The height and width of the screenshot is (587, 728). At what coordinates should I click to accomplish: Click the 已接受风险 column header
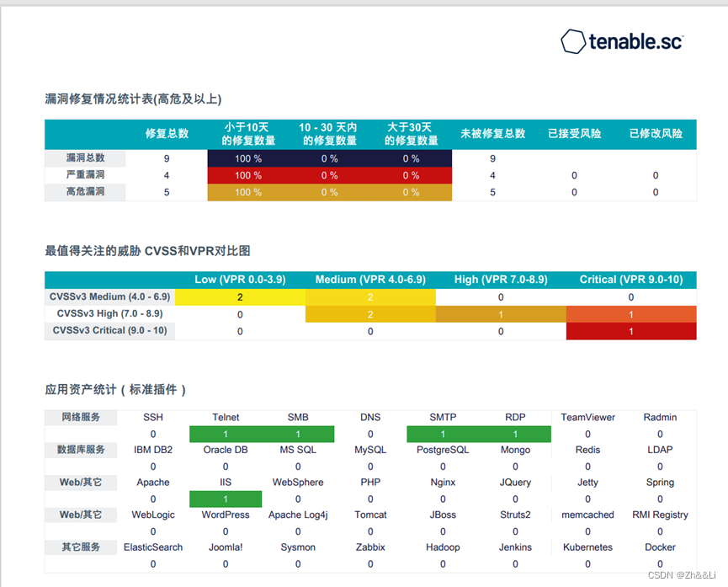574,134
